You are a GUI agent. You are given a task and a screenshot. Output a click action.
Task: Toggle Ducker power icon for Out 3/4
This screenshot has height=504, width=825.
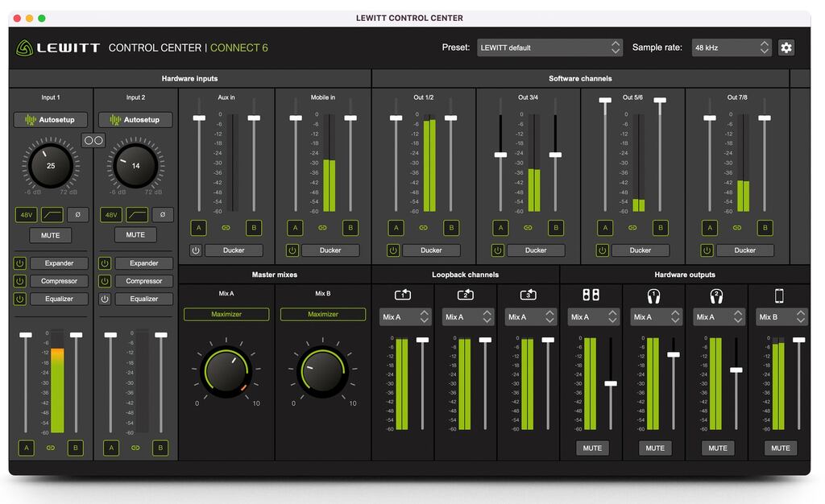coord(498,250)
